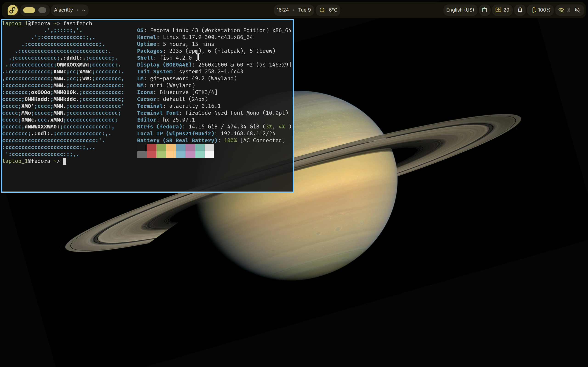The height and width of the screenshot is (367, 588).
Task: Click the Bluetooth icon in the bar
Action: [x=569, y=10]
